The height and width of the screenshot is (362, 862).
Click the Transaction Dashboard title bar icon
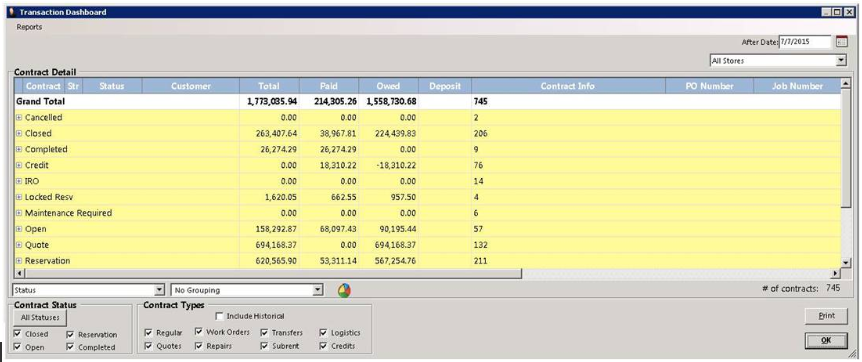tap(12, 12)
